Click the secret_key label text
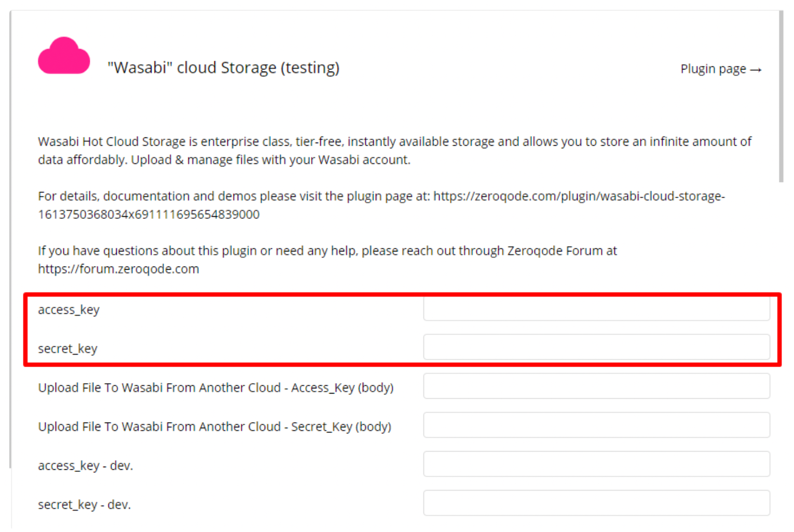This screenshot has width=794, height=532. [x=67, y=348]
